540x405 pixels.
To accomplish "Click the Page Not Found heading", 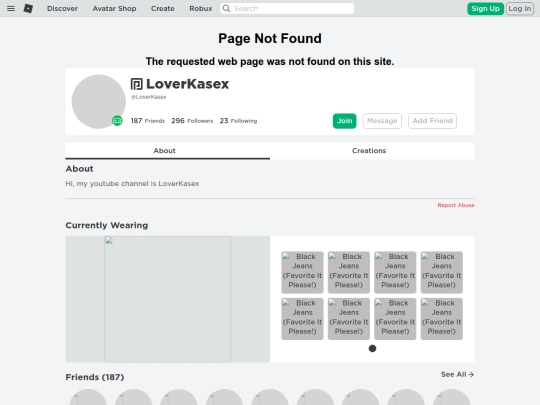I will coord(270,38).
